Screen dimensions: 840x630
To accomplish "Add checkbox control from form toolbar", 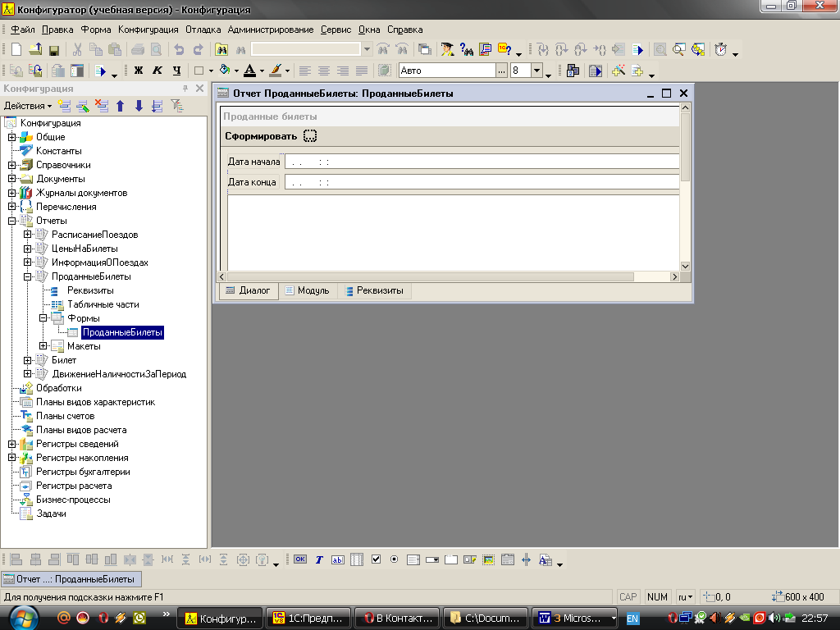I will pos(376,559).
